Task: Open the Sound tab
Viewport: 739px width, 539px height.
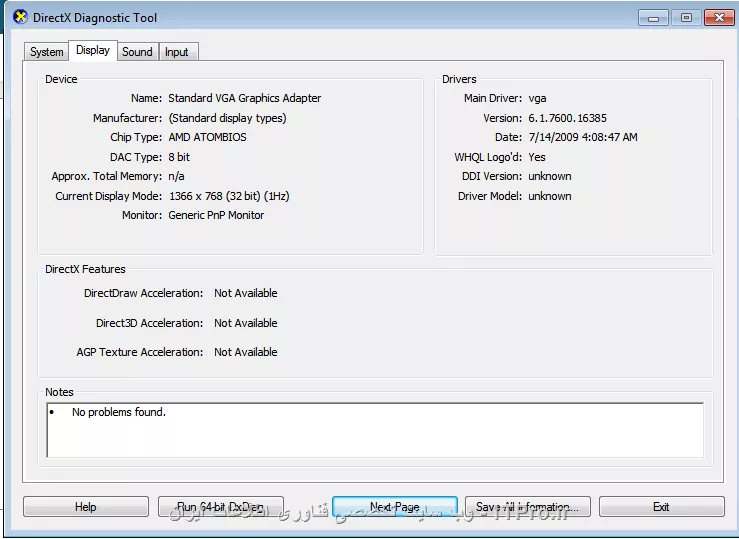Action: click(x=137, y=52)
